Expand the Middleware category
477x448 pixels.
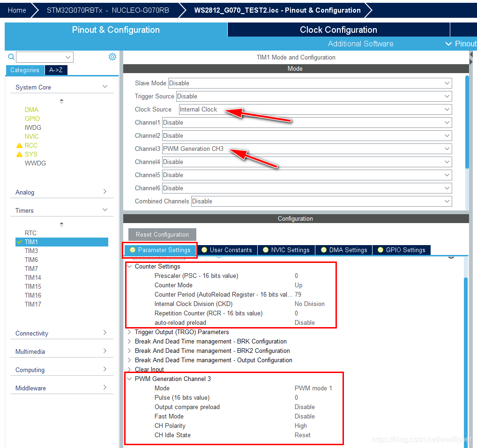click(x=105, y=387)
